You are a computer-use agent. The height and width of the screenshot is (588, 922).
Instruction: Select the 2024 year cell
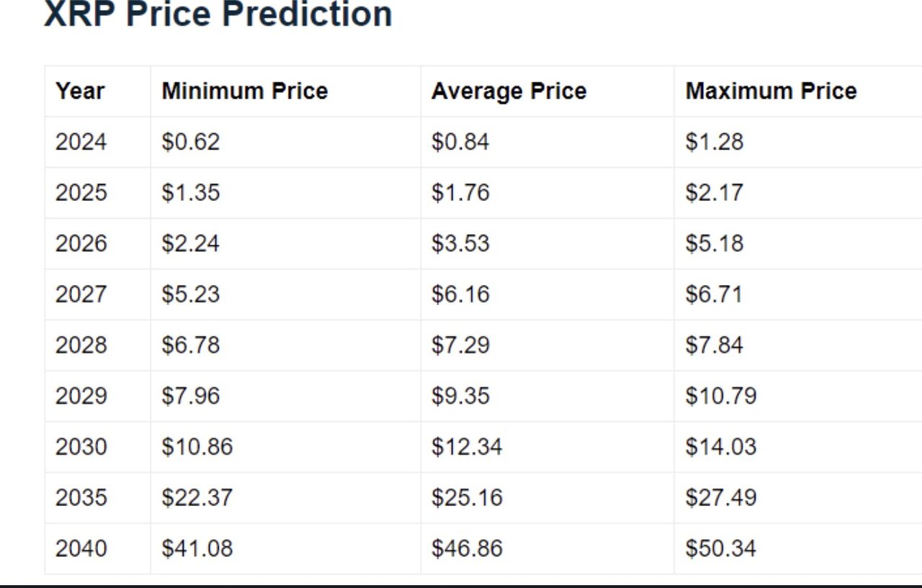pyautogui.click(x=81, y=142)
